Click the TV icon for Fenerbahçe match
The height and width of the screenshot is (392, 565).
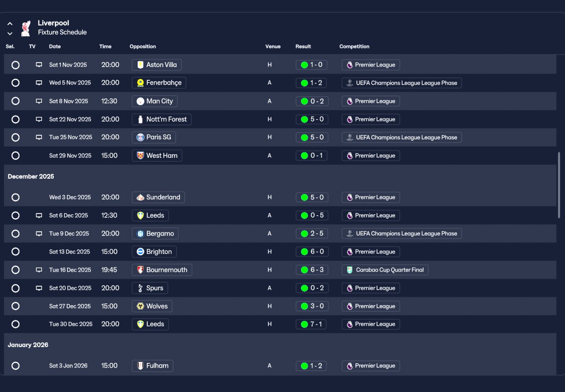tap(39, 83)
